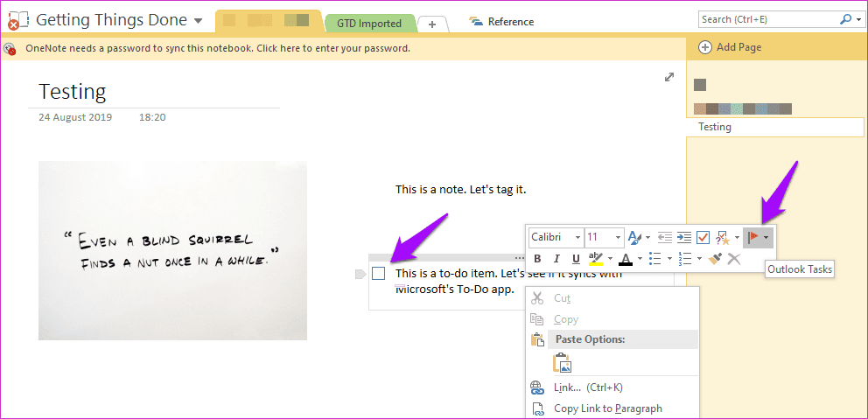
Task: Click the page time 18:20
Action: tap(153, 117)
